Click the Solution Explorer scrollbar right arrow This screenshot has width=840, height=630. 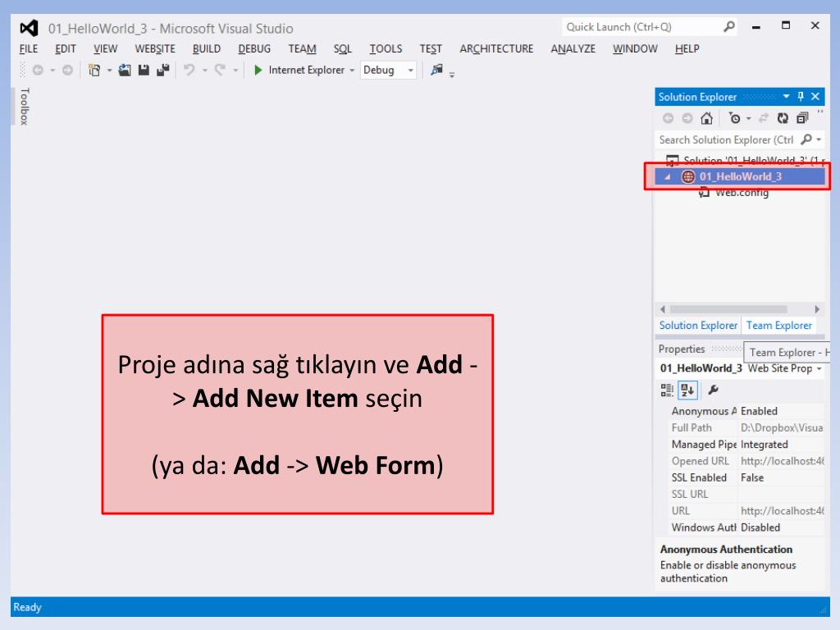(x=816, y=309)
